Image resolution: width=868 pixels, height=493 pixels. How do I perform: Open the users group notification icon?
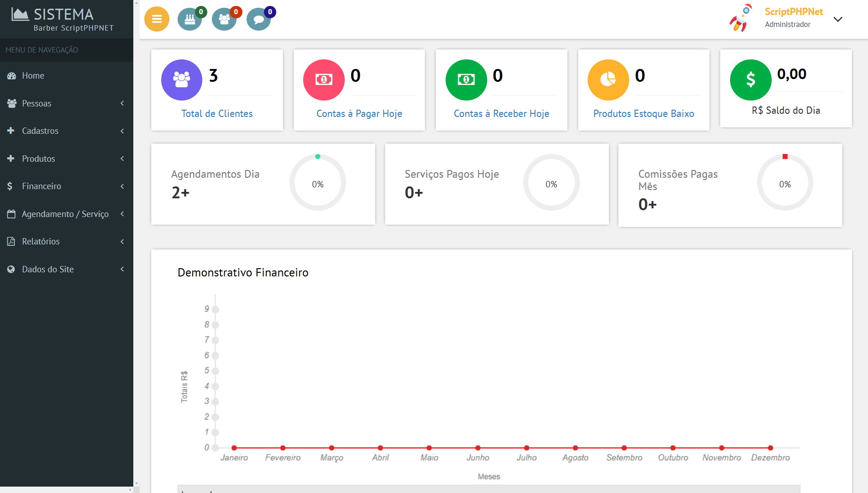point(224,20)
